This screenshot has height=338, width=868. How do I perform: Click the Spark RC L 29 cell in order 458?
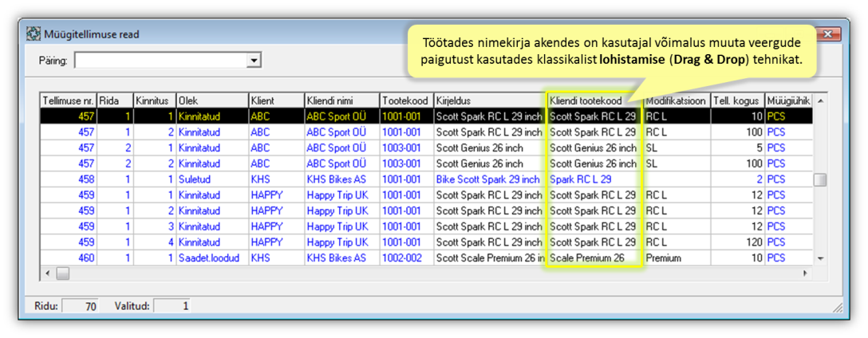click(594, 180)
